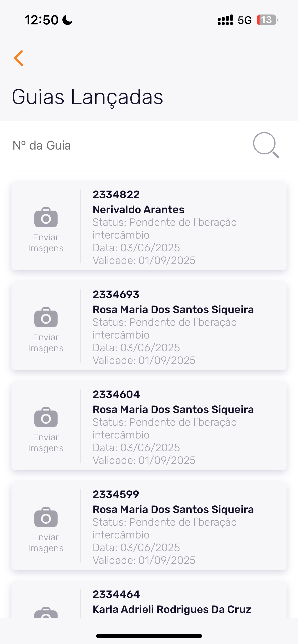Image resolution: width=298 pixels, height=644 pixels.
Task: Open guia number 2334693
Action: [116, 295]
